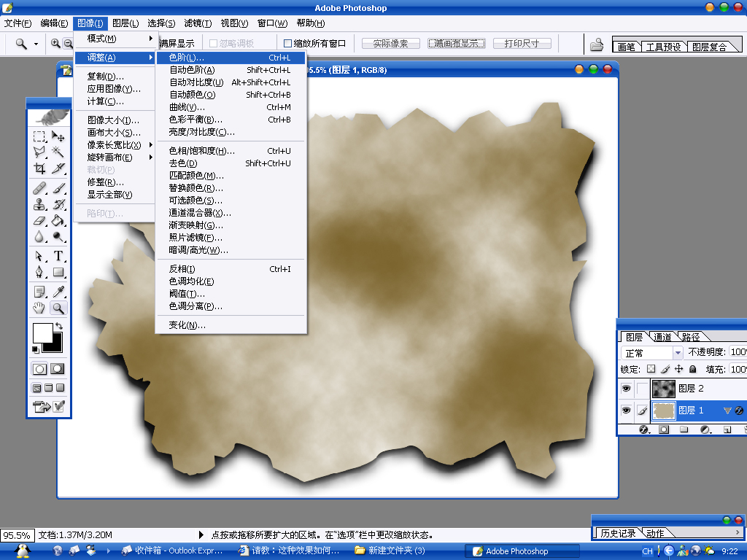This screenshot has width=747, height=560.
Task: Select the Eraser tool
Action: click(x=39, y=220)
